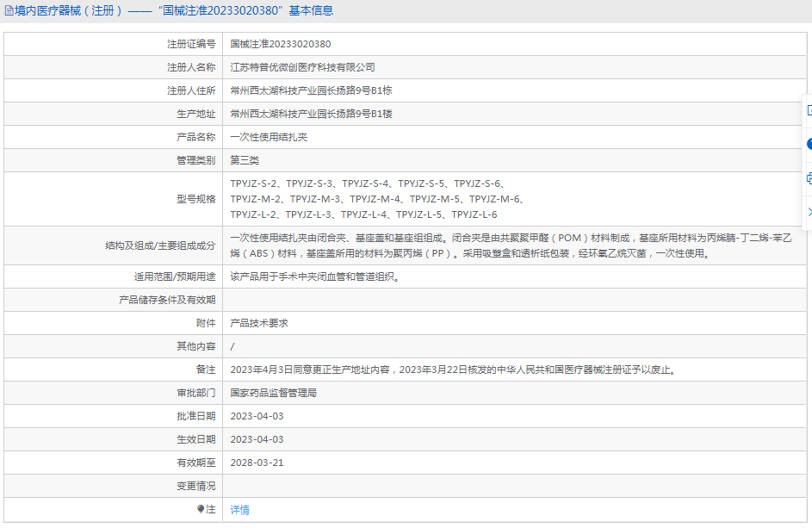The width and height of the screenshot is (812, 528).
Task: Select the production address ending in B1楼
Action: (x=311, y=114)
